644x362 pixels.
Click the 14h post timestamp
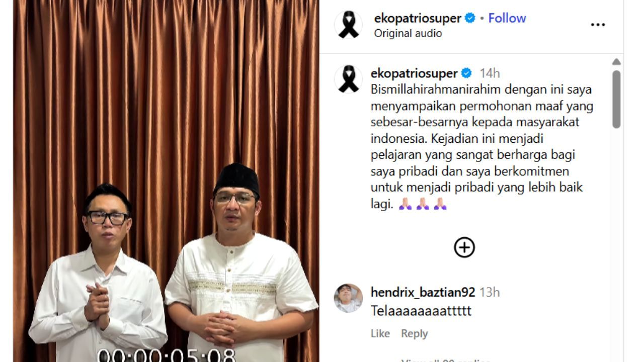(x=490, y=73)
